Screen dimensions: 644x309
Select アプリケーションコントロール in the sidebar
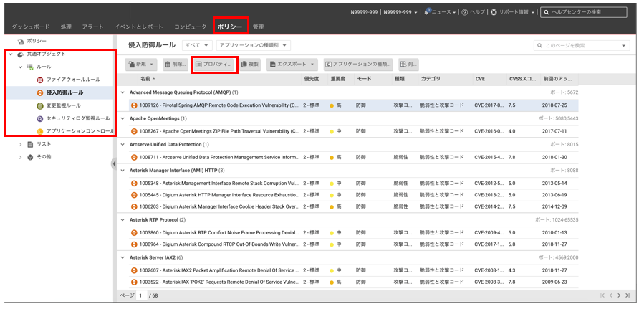click(x=79, y=131)
